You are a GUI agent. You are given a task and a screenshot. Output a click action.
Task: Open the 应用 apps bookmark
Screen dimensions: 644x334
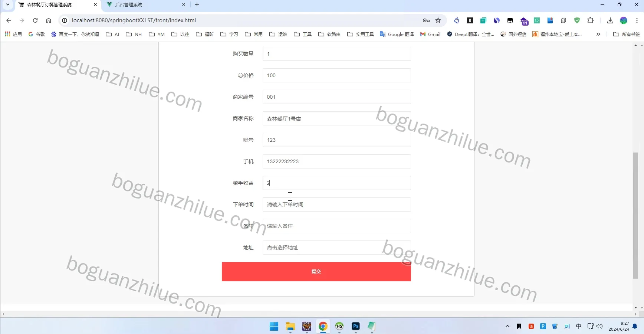pos(13,34)
